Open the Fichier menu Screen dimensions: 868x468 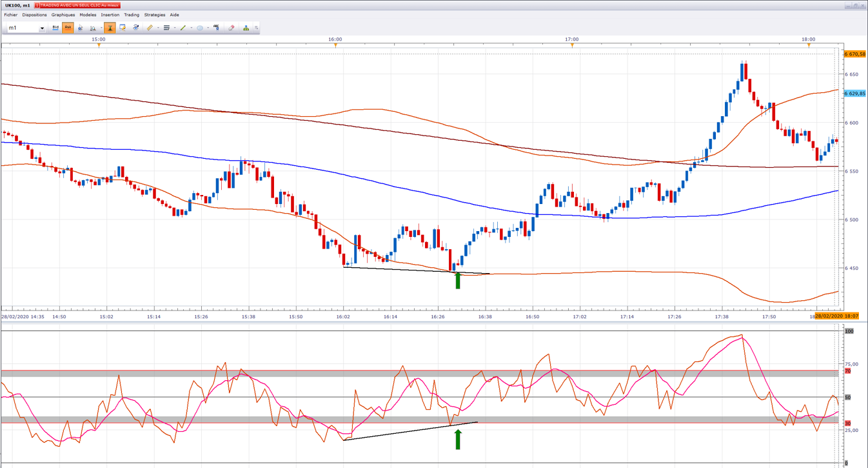tap(11, 15)
